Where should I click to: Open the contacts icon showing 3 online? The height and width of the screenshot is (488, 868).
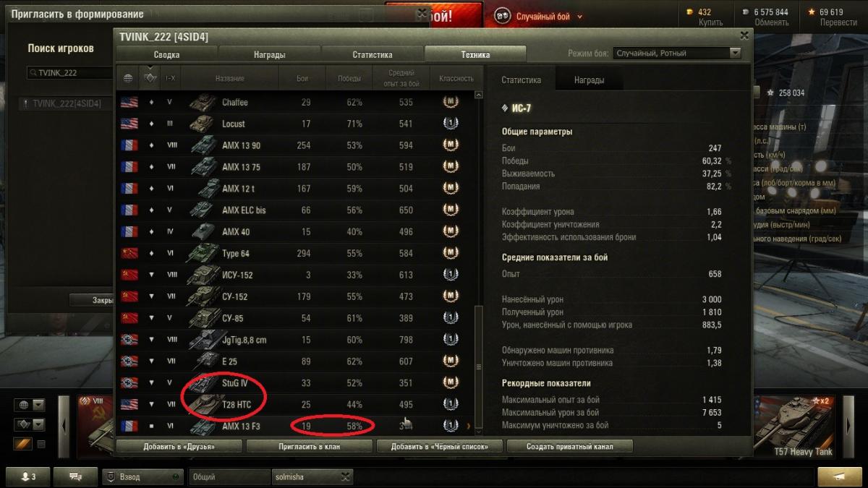tap(28, 476)
